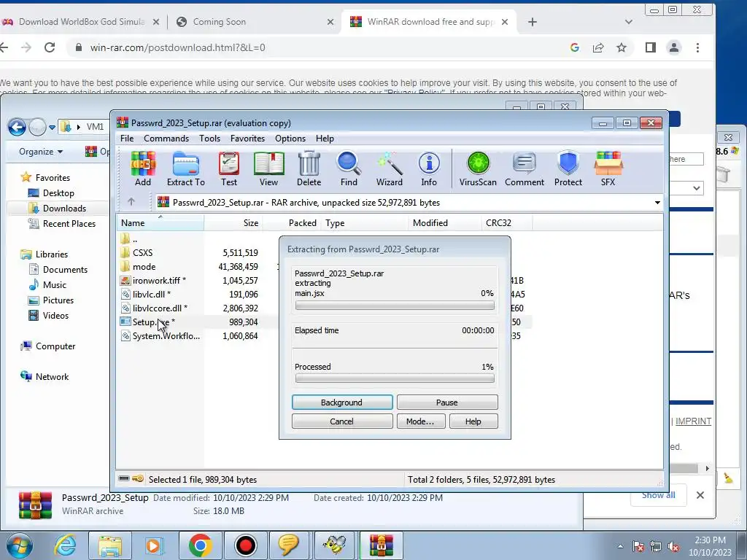Reload the Chrome page
Screen dimensions: 747x560
(x=50, y=47)
